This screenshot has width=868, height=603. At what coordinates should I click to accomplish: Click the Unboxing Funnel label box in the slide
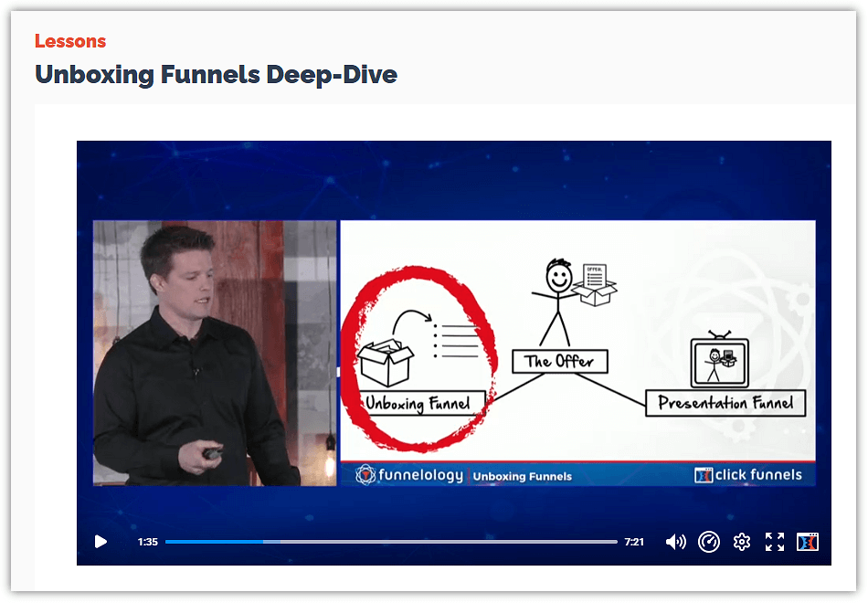[418, 404]
